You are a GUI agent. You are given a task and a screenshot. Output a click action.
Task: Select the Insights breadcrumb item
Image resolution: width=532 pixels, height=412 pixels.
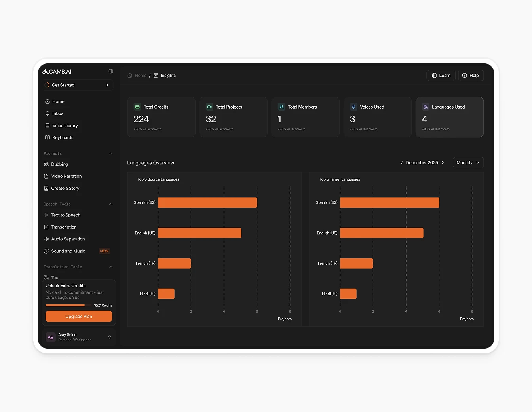point(168,75)
